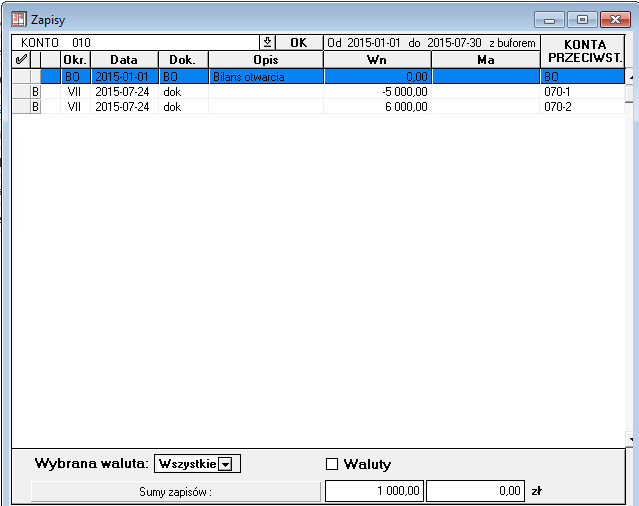Click the 2015-01-01 date cell

(x=124, y=76)
